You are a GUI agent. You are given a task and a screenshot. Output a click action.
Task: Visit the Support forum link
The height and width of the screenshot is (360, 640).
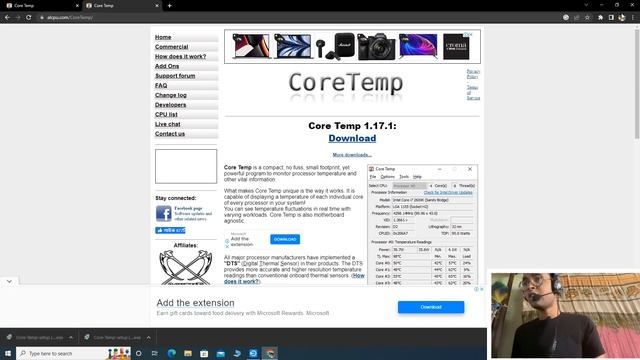175,76
